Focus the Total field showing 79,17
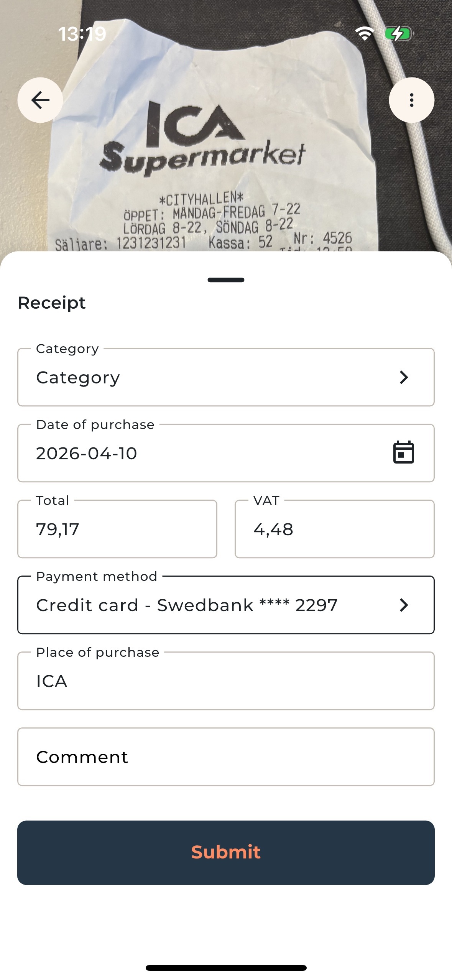The image size is (452, 980). [x=117, y=529]
